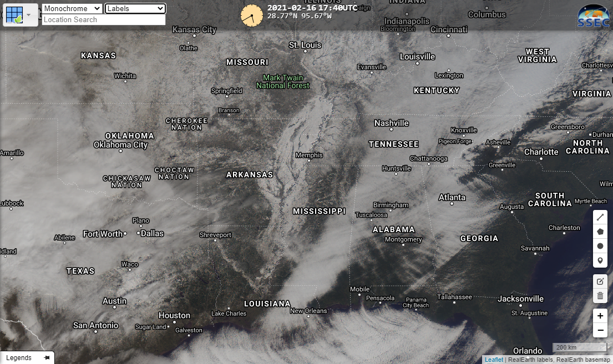Click the 200 km scale bar
This screenshot has height=364, width=613.
[579, 347]
